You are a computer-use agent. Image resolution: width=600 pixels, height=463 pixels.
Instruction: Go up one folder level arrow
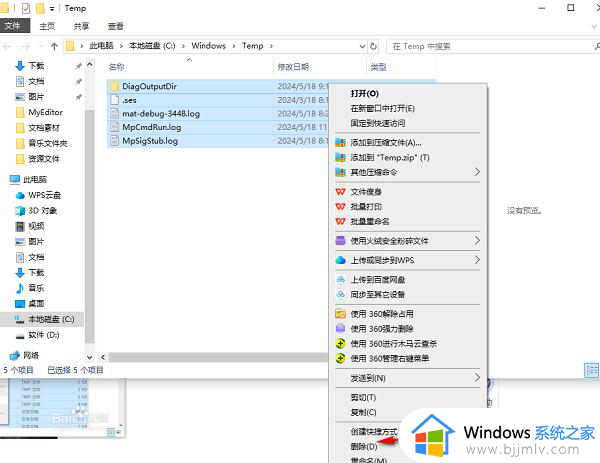[54, 47]
